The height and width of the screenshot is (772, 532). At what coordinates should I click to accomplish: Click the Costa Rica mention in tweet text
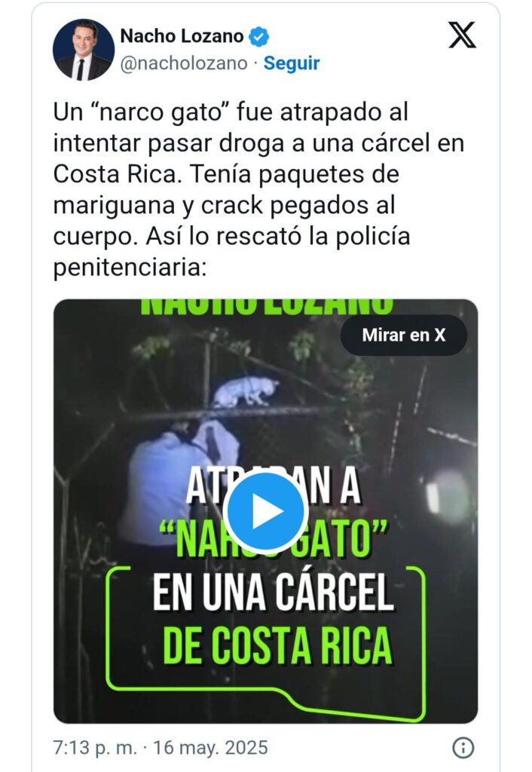(115, 174)
